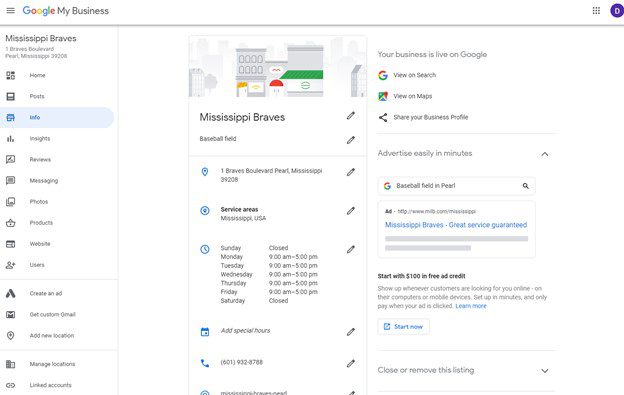This screenshot has width=624, height=395.
Task: Click the Maps icon for View on Maps
Action: click(x=383, y=96)
